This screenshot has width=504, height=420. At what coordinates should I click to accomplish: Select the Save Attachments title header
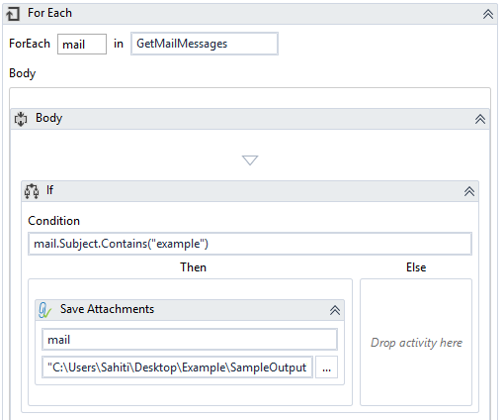point(190,310)
